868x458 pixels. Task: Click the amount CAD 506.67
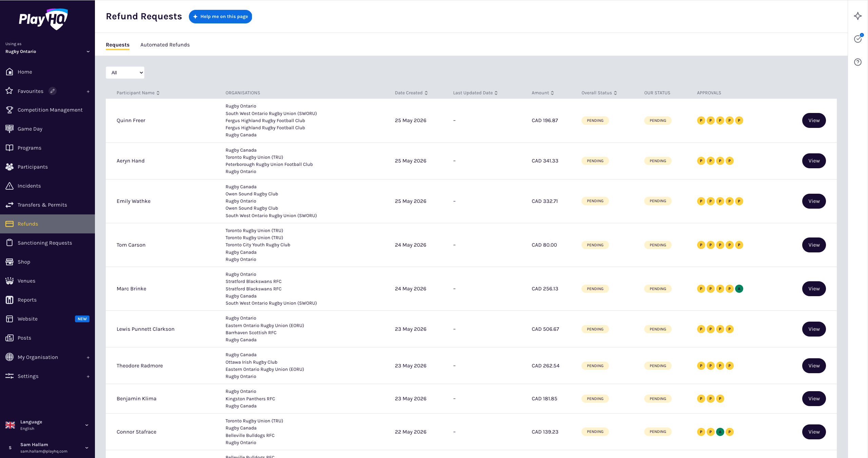pos(545,329)
